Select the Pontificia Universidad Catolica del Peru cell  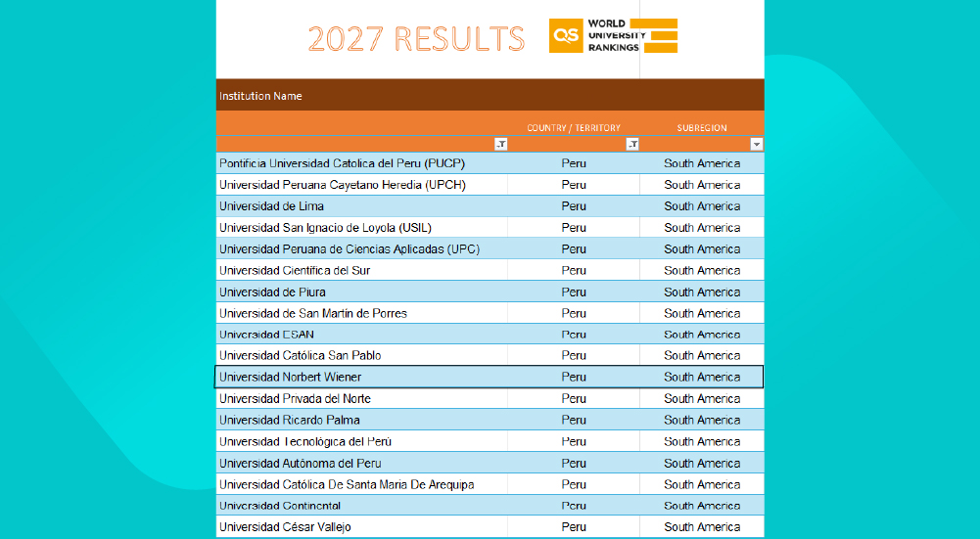tap(362, 163)
